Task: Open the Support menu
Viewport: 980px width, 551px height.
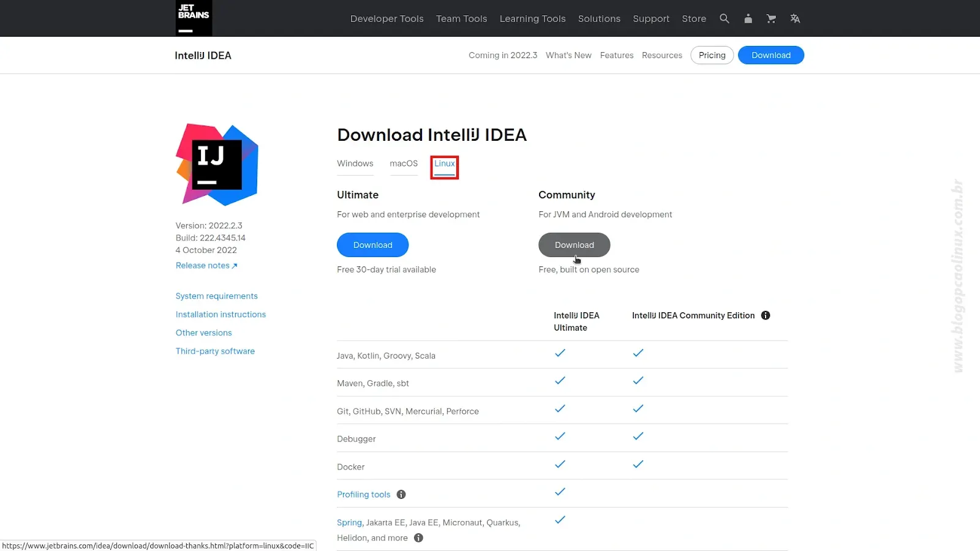Action: [x=651, y=18]
